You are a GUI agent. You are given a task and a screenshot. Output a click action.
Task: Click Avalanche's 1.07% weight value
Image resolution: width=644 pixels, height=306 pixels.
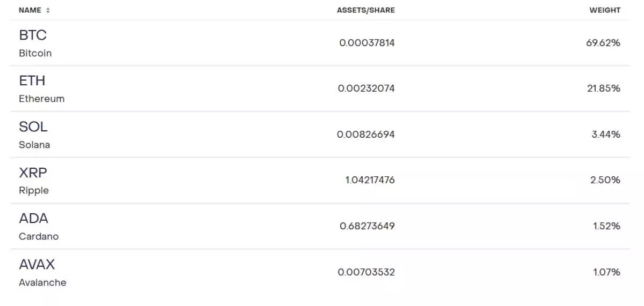(606, 272)
